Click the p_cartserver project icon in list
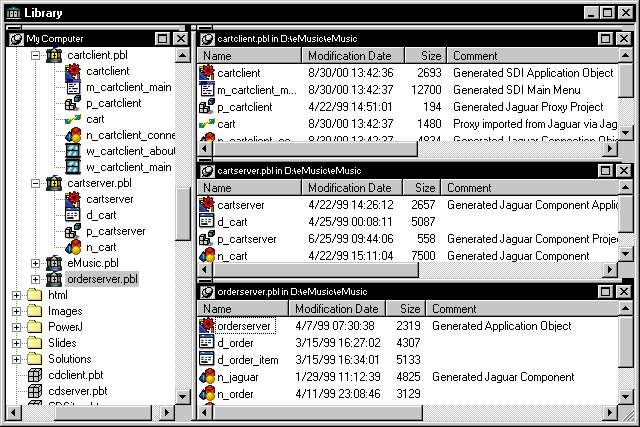This screenshot has height=427, width=640. [208, 239]
